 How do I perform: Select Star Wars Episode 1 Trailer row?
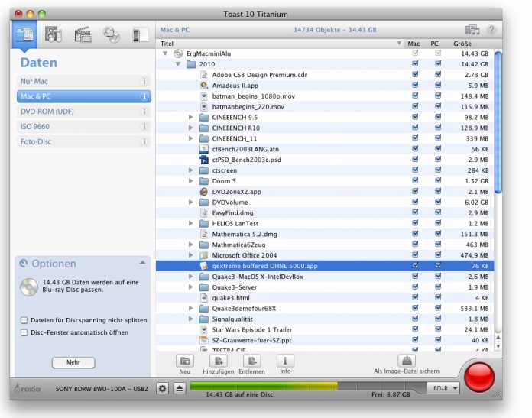pos(325,329)
